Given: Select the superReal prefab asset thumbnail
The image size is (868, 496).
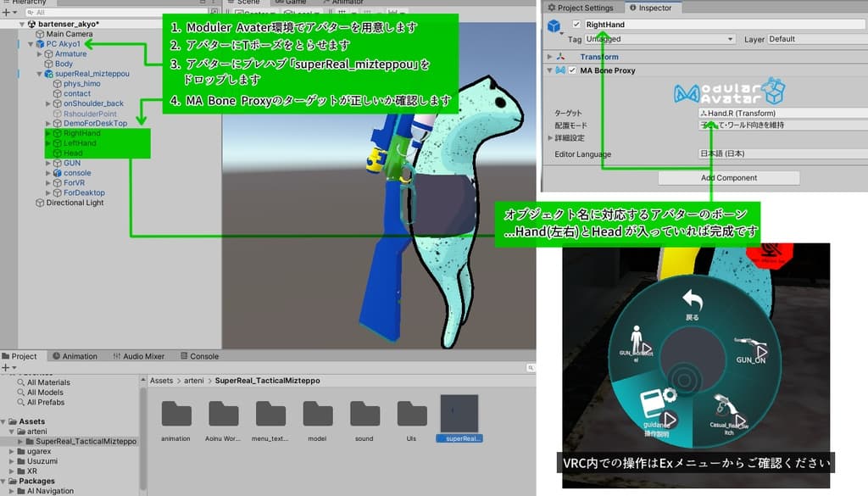Looking at the screenshot, I should [x=459, y=414].
